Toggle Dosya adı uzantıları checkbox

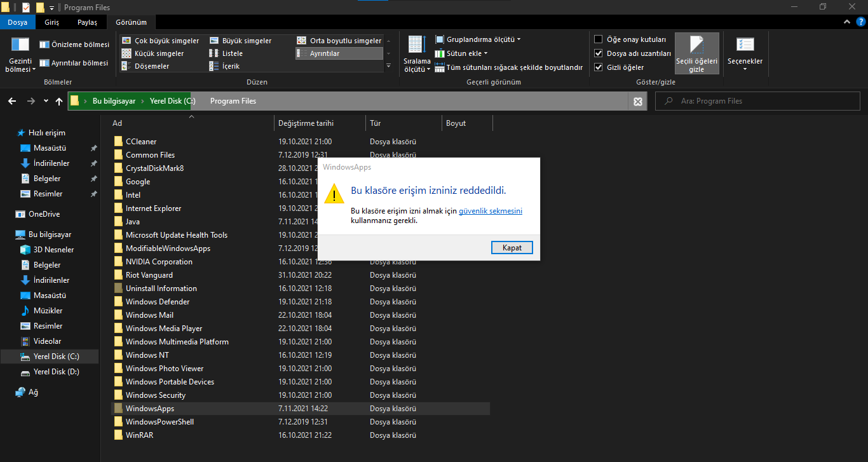(598, 53)
